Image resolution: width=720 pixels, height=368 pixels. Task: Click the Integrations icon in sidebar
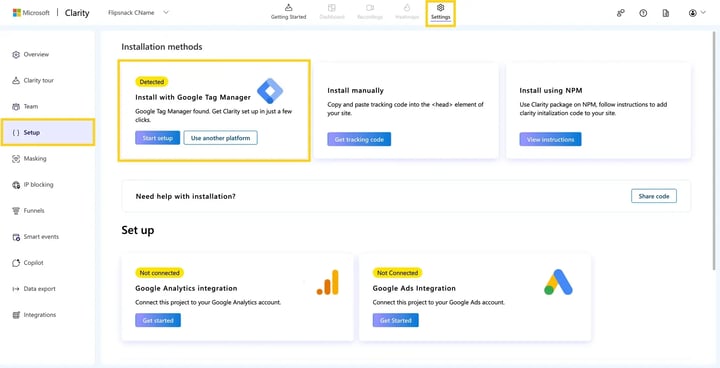16,315
